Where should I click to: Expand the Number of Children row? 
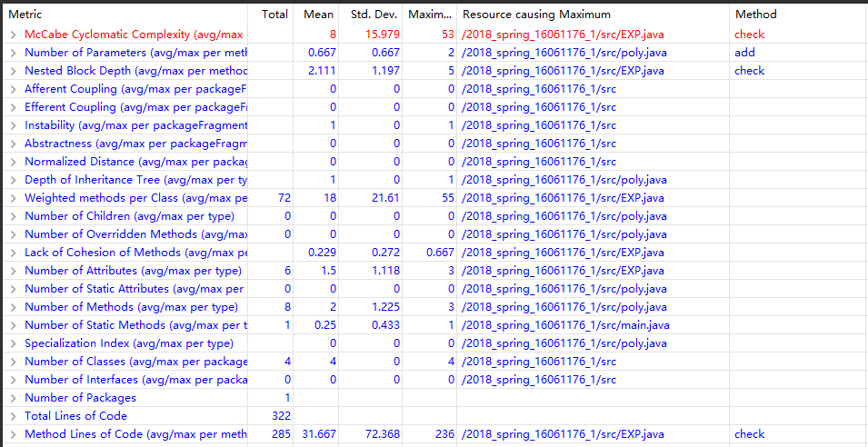14,216
